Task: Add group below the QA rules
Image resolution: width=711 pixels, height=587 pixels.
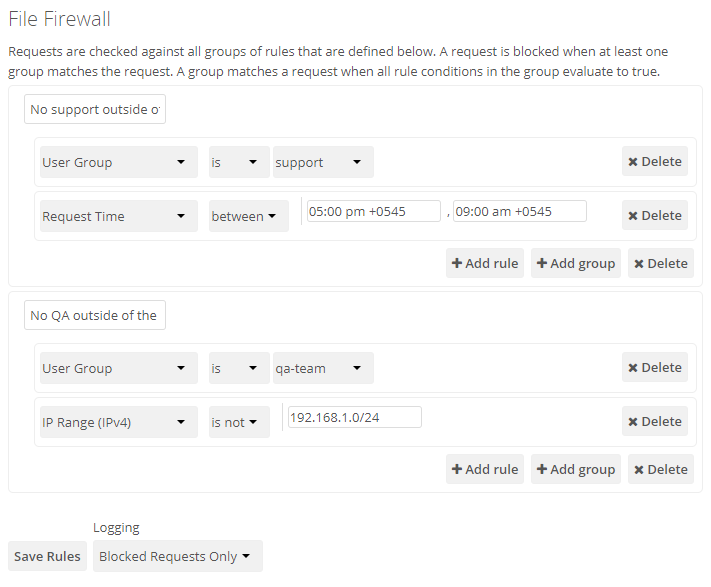Action: tap(575, 470)
